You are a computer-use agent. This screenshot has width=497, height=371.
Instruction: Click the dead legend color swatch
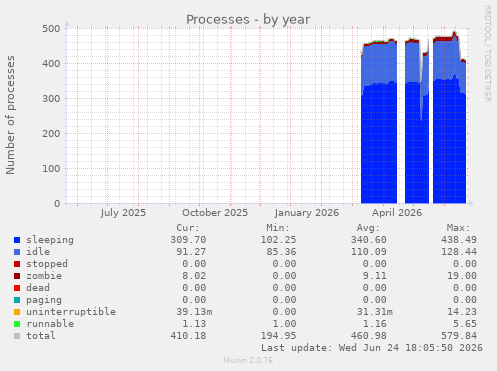point(17,288)
